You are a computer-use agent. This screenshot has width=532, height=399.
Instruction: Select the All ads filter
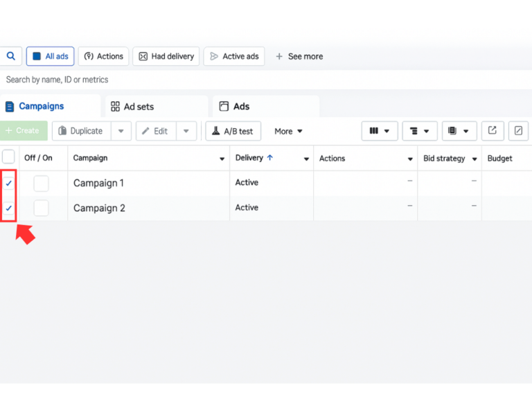click(50, 56)
